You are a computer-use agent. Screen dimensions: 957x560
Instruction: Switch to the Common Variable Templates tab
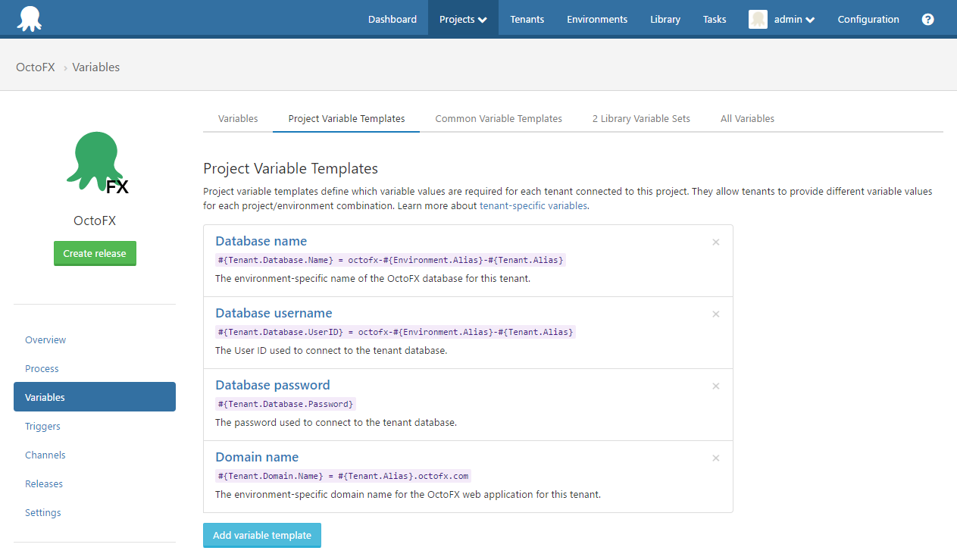[499, 118]
